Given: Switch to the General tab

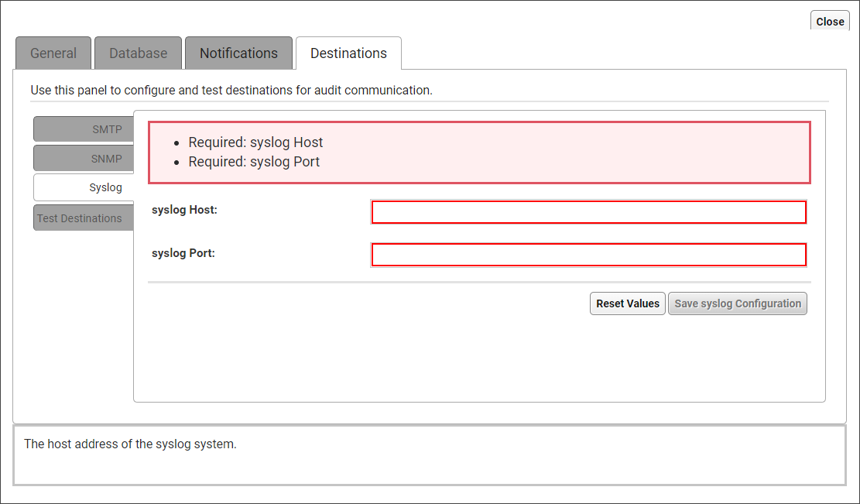Looking at the screenshot, I should (53, 53).
